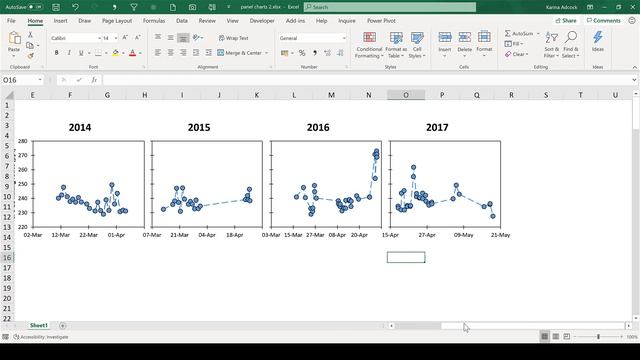
Task: Open the File menu
Action: (x=11, y=20)
